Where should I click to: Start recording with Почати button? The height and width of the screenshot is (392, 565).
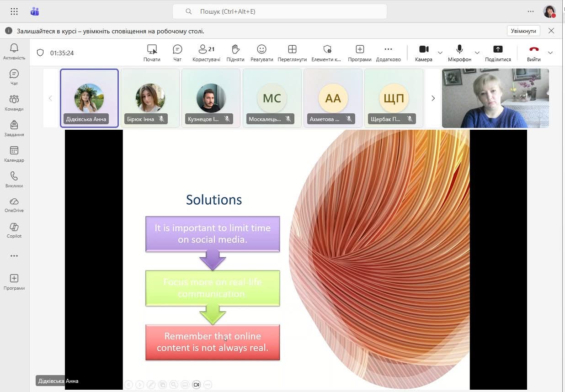point(152,53)
